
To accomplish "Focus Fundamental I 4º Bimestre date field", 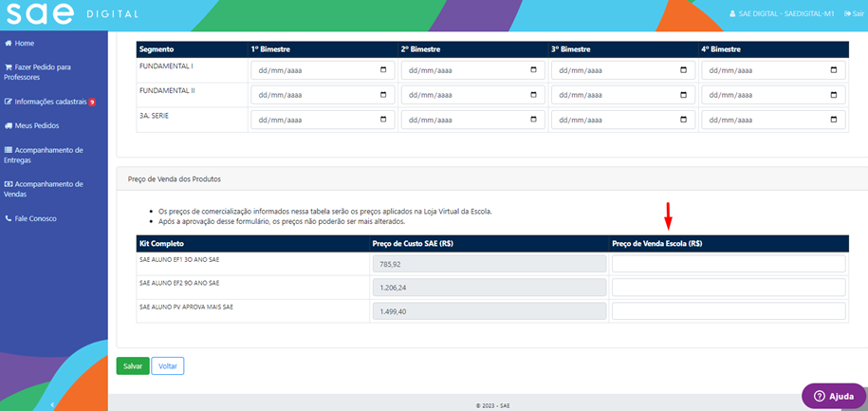I will pos(773,70).
